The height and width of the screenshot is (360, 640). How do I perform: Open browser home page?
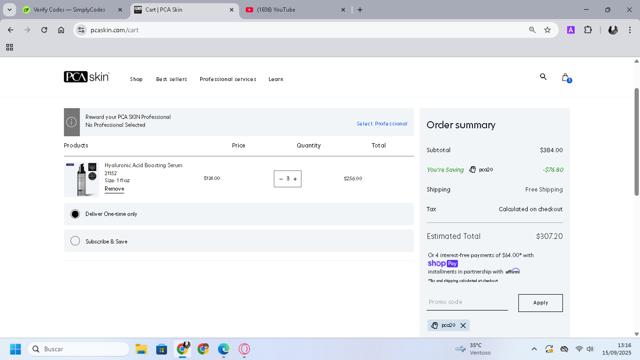61,30
